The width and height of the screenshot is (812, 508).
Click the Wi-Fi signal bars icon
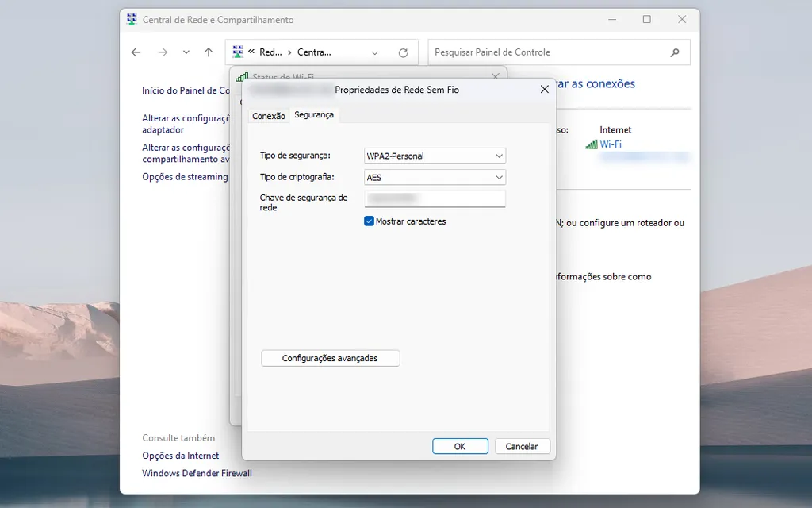tap(591, 144)
